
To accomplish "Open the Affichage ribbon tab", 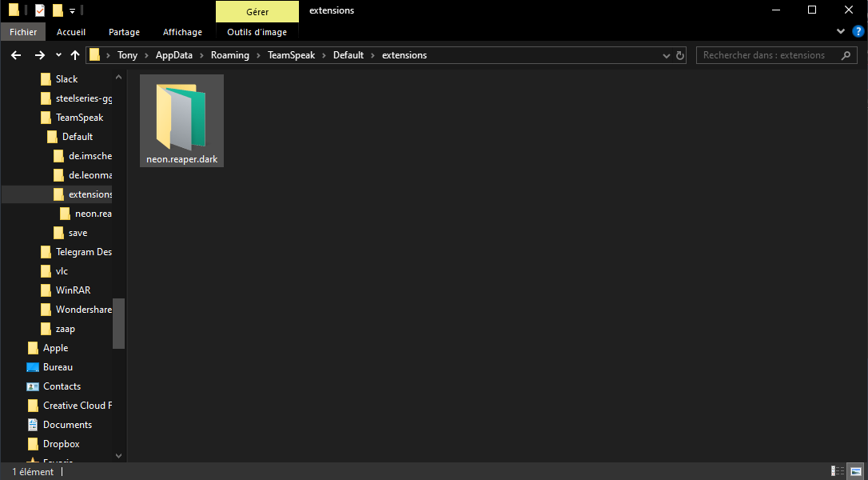I will [182, 32].
